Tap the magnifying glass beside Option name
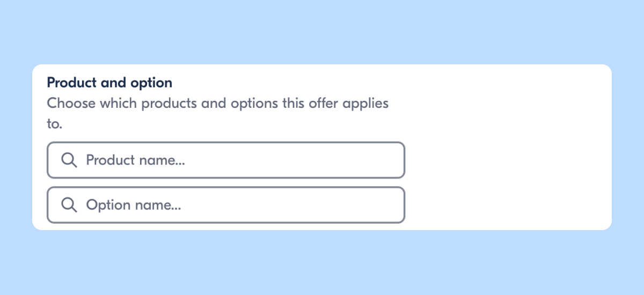This screenshot has width=644, height=295. 69,205
